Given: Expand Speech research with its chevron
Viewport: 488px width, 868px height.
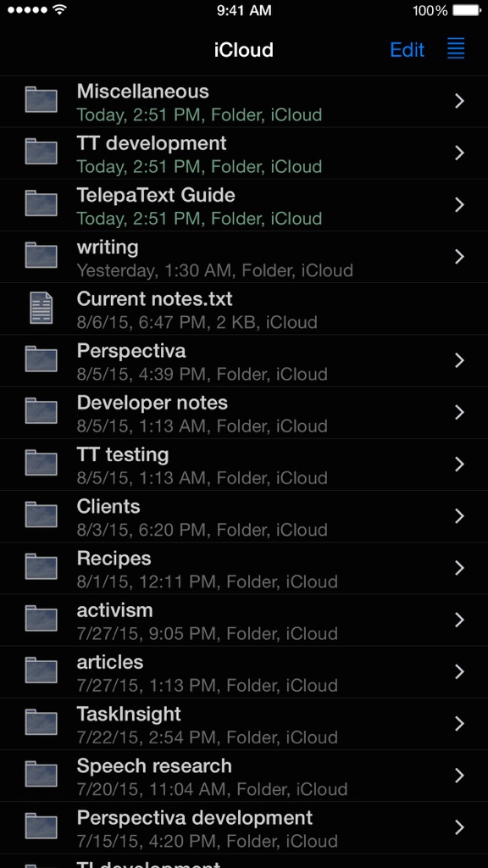Looking at the screenshot, I should click(x=459, y=776).
